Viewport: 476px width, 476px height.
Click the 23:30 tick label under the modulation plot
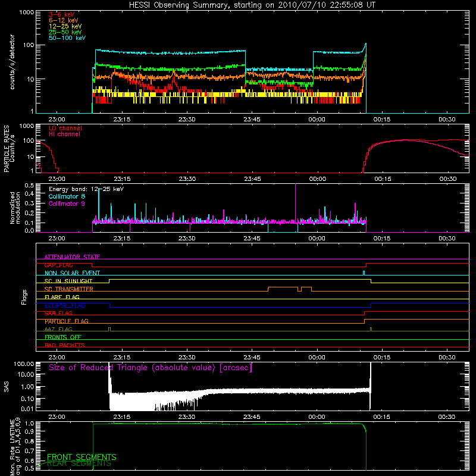[187, 239]
